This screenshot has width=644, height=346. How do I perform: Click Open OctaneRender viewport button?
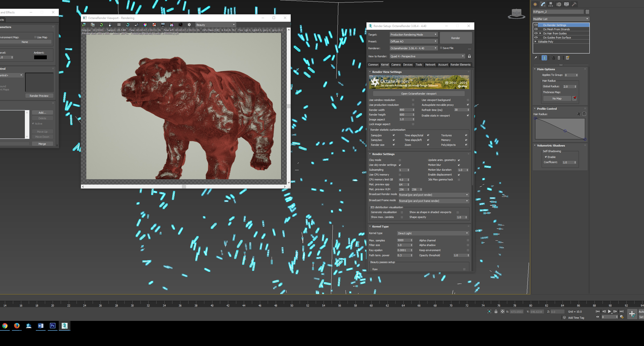[419, 94]
